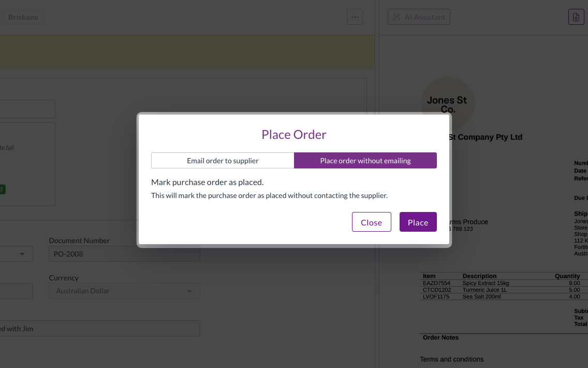
Task: Click the Turmeric Juice 1L row
Action: [504, 290]
